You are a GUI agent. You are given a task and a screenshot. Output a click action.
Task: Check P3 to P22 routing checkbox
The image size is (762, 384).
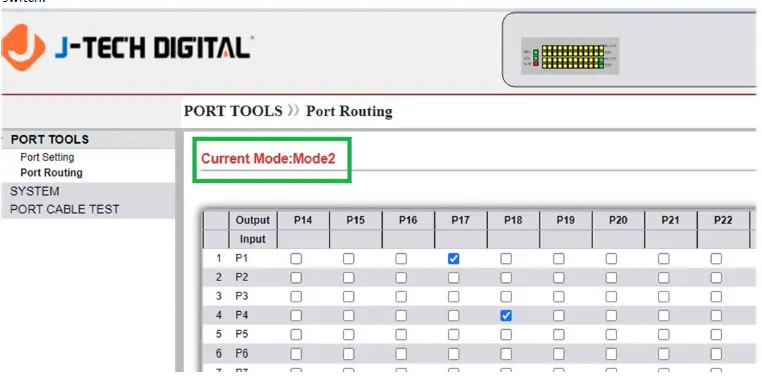[716, 297]
